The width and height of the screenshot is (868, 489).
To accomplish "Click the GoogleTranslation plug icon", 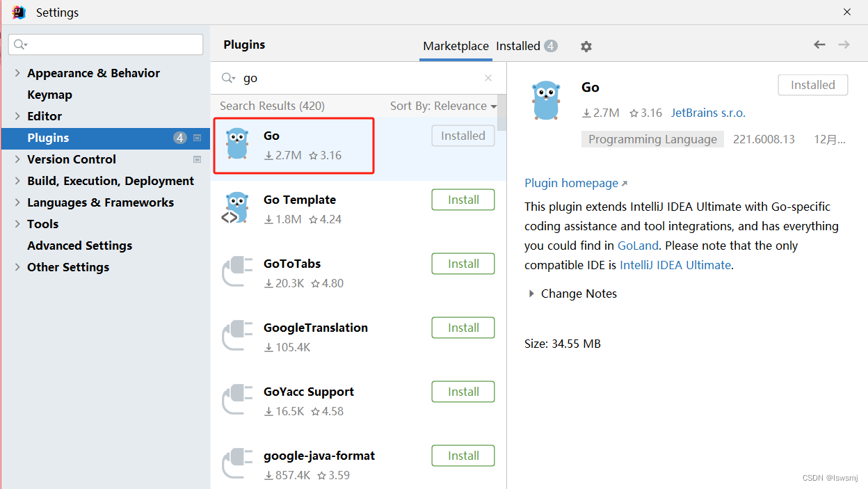I will [x=237, y=336].
